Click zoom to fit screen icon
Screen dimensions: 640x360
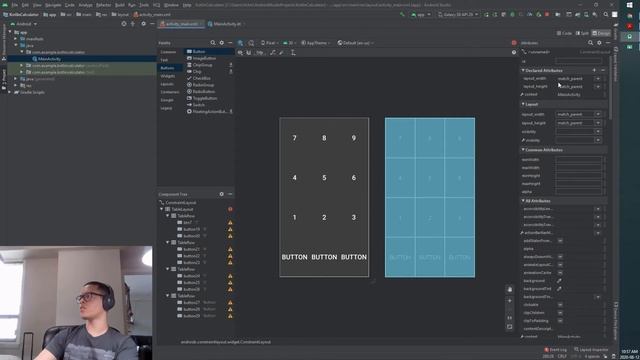[510, 327]
